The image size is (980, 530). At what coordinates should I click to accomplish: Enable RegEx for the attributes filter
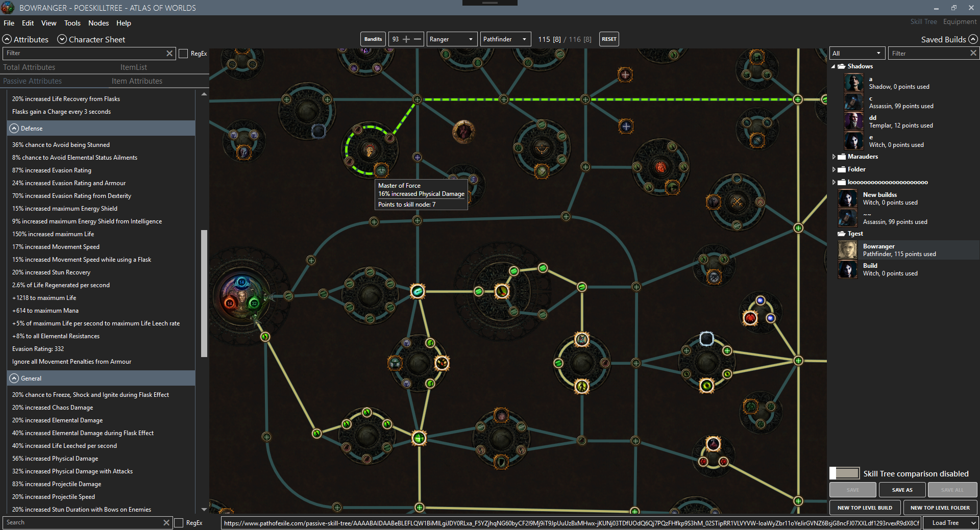pos(183,53)
